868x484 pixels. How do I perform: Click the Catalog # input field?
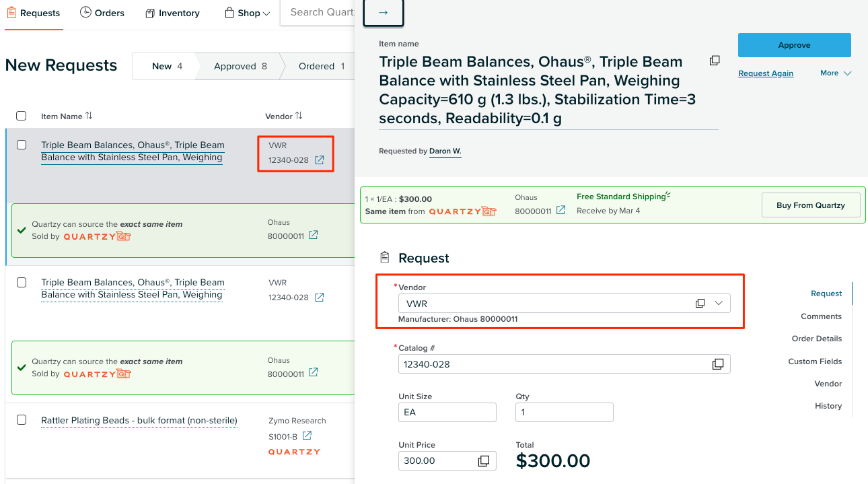click(565, 364)
